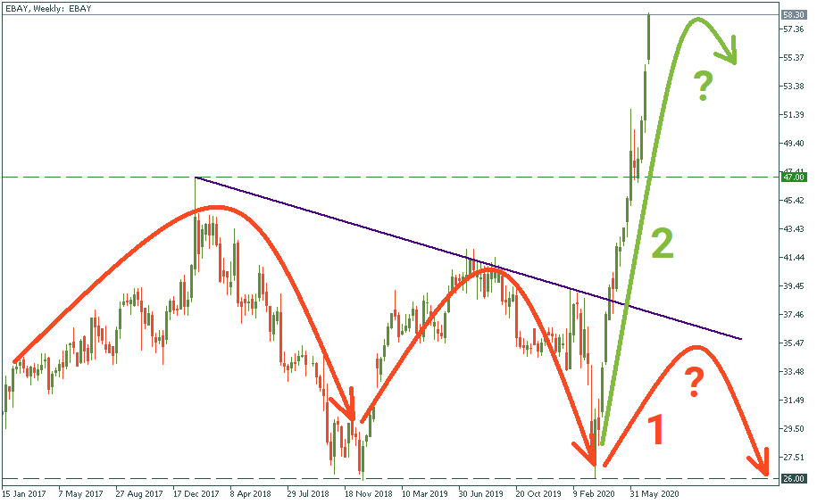This screenshot has height=504, width=817.
Task: Click the 41.44 price axis label
Action: pyautogui.click(x=794, y=258)
